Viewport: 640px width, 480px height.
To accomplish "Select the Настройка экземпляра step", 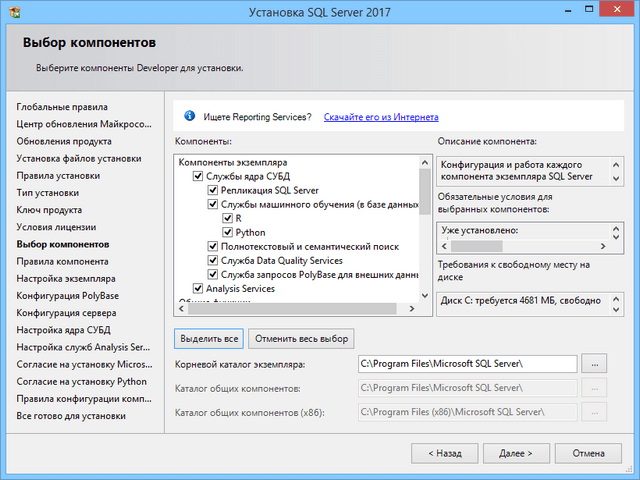I will [x=66, y=278].
